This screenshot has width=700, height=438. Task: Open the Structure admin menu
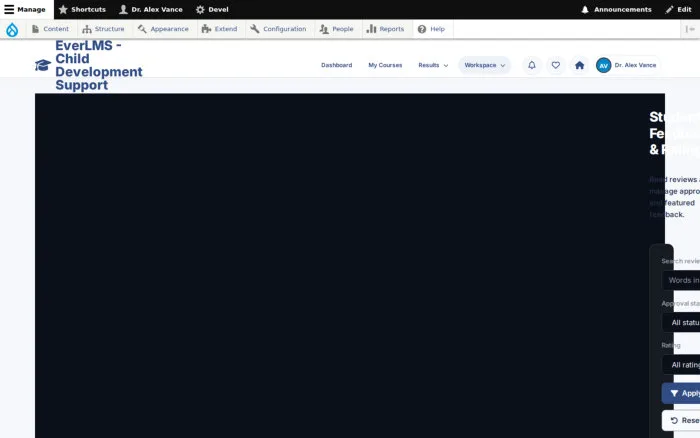tap(103, 29)
